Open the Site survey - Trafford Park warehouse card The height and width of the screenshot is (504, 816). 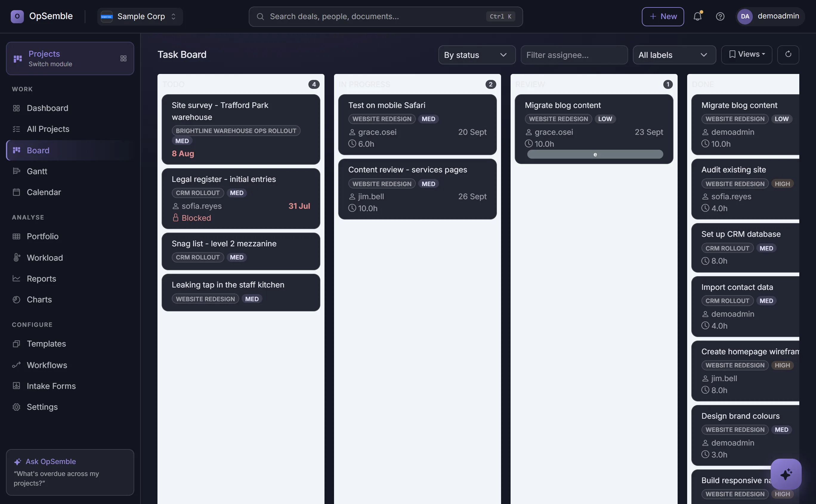click(241, 129)
